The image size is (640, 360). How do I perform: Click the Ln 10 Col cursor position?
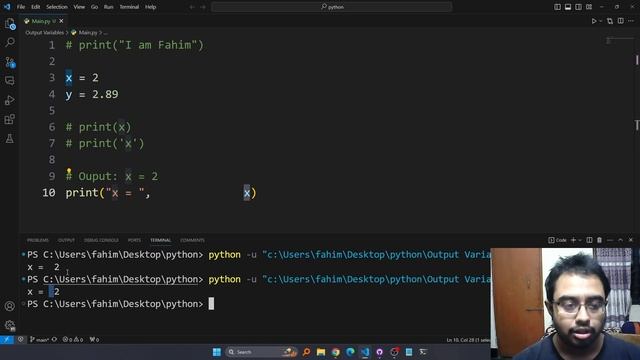tap(468, 340)
